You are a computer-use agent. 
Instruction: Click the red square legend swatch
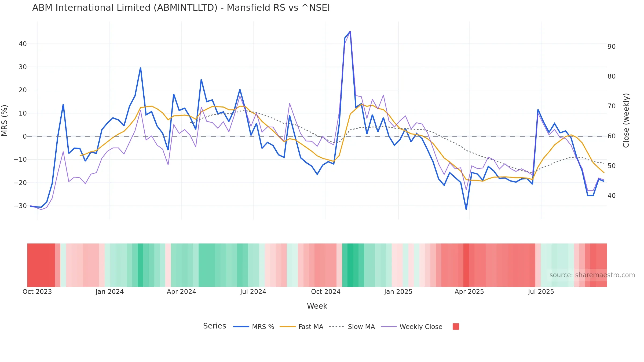coord(456,326)
